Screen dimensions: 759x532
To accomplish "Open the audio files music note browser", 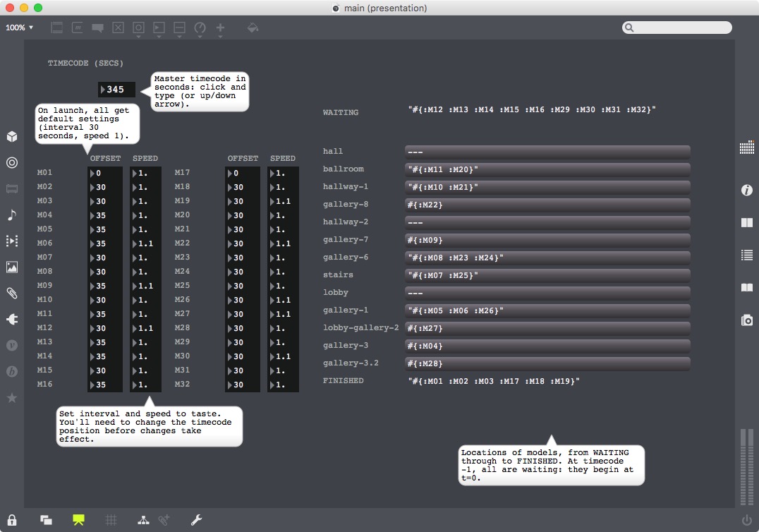I will tap(12, 214).
